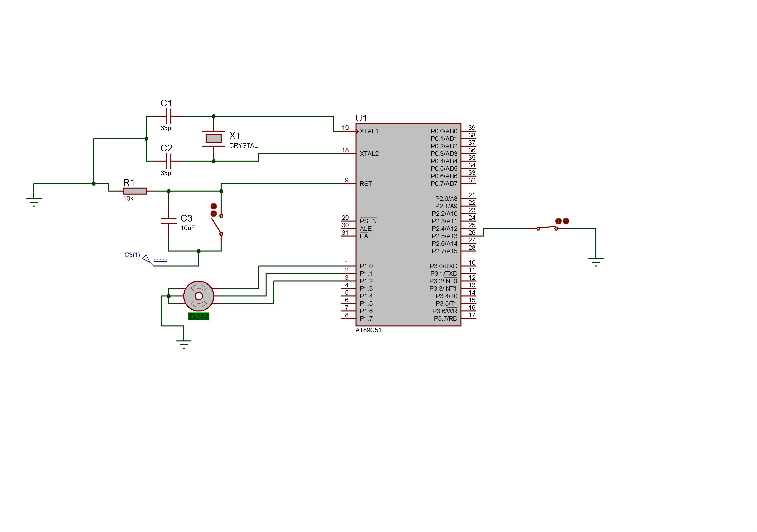Click the PSEN pin label
The width and height of the screenshot is (757, 532).
[x=368, y=221]
